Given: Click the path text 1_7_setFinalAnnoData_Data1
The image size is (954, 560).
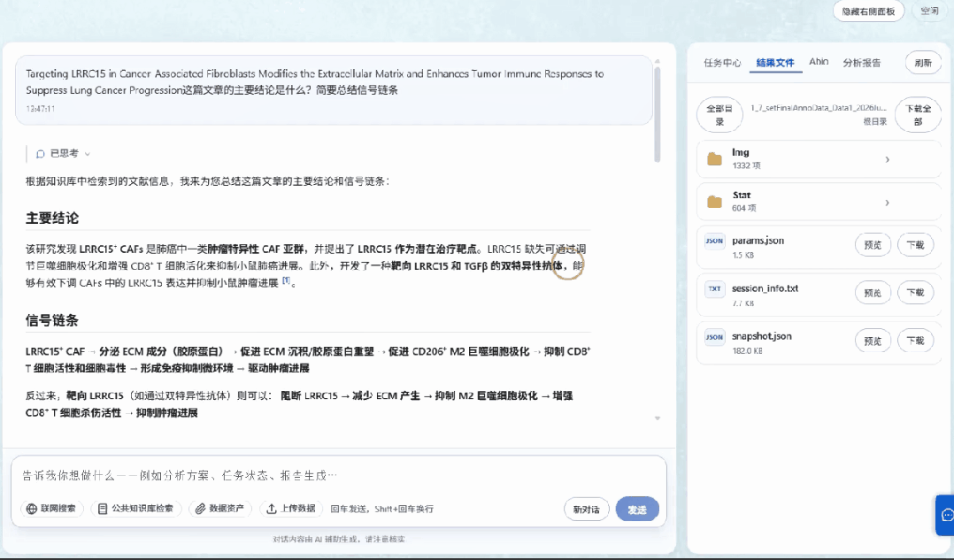Looking at the screenshot, I should click(x=818, y=108).
